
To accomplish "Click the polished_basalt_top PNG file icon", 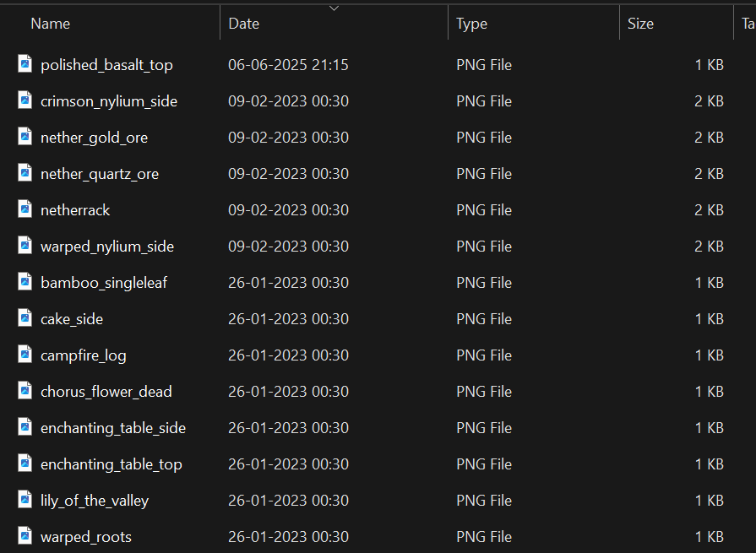I will 25,63.
